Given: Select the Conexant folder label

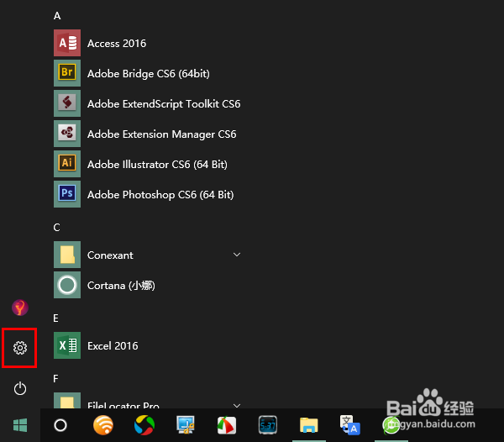Looking at the screenshot, I should 110,255.
